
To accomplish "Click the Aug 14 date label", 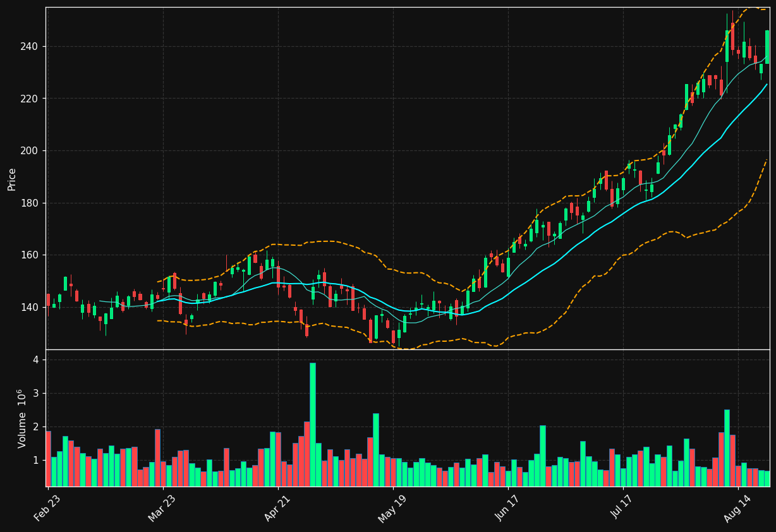I will [x=738, y=507].
